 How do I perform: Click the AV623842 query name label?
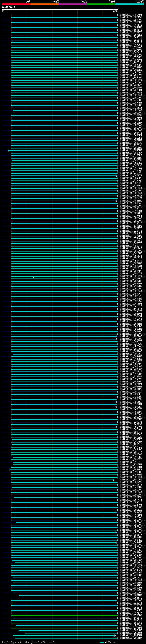8,7
